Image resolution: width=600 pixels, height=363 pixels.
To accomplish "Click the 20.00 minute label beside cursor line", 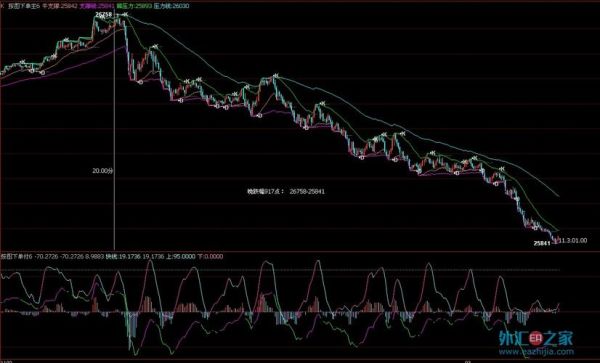I will tap(102, 171).
